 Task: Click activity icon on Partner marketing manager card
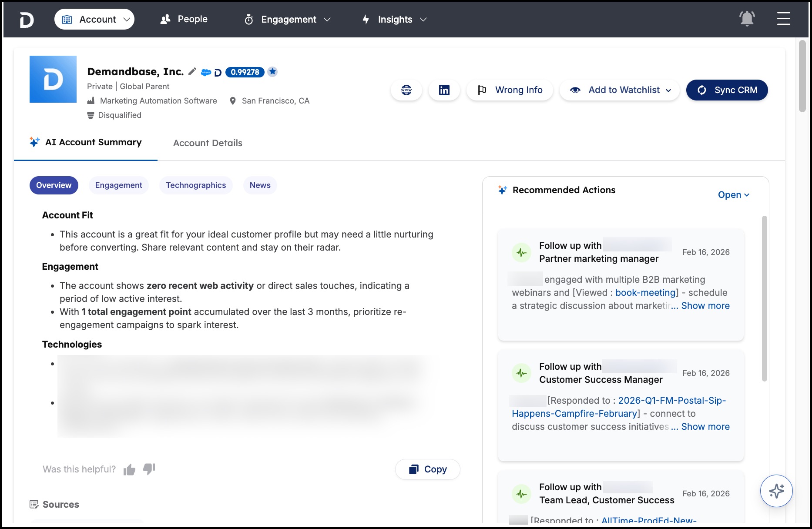[521, 252]
